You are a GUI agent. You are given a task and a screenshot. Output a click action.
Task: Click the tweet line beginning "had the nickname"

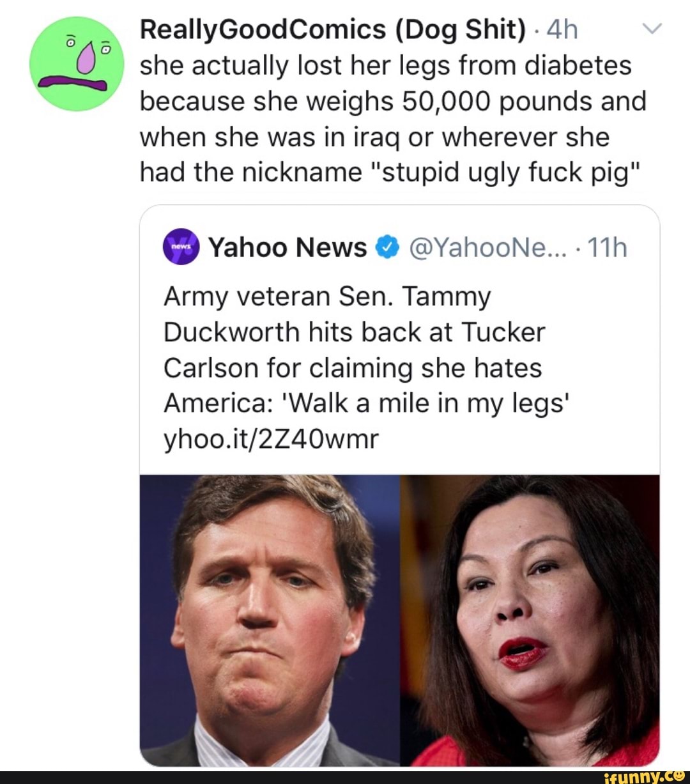click(x=390, y=173)
